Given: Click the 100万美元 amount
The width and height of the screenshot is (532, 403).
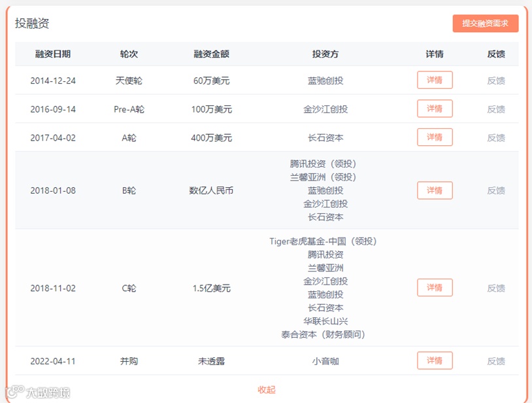Looking at the screenshot, I should point(211,109).
